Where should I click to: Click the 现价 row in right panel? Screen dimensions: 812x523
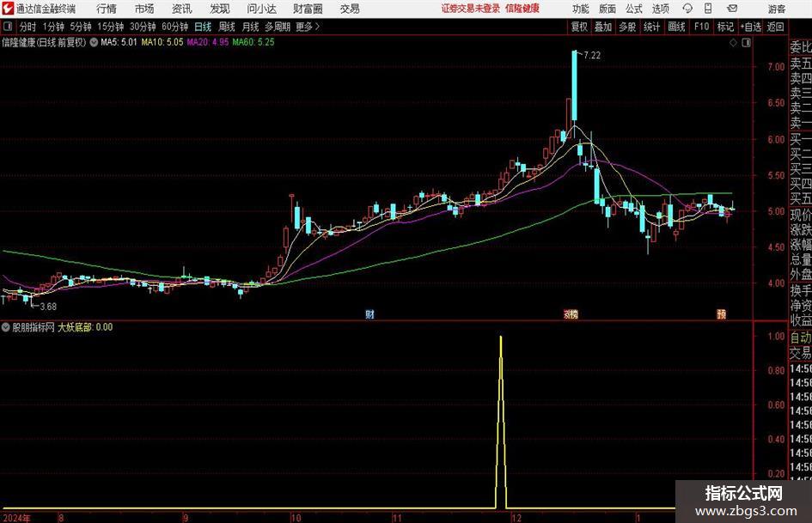[x=801, y=215]
